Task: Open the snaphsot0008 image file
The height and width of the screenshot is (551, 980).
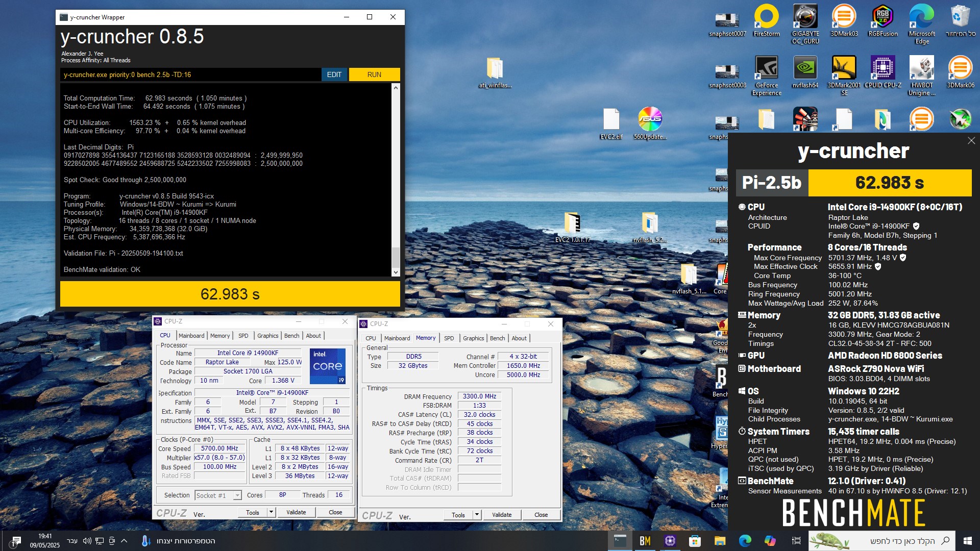Action: (x=727, y=76)
